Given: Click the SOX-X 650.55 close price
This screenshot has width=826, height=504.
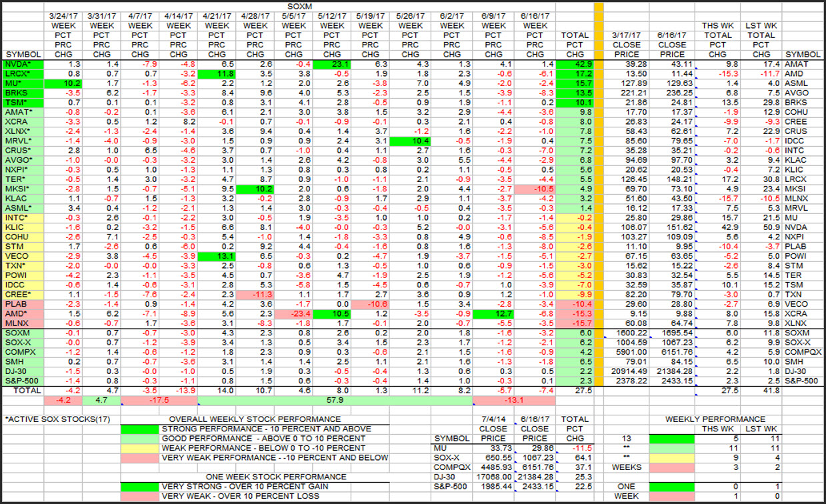Looking at the screenshot, I should point(495,458).
